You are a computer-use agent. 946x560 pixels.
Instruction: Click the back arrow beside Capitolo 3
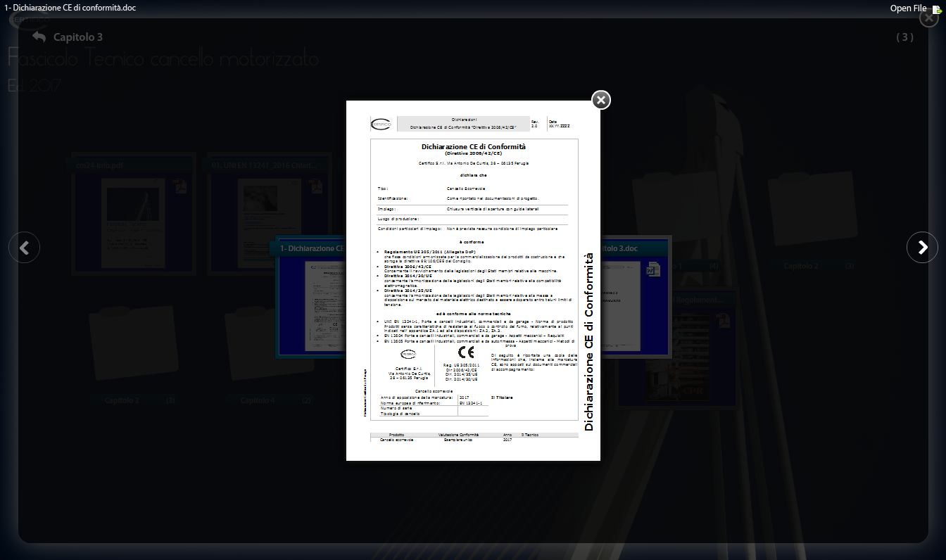(x=39, y=37)
